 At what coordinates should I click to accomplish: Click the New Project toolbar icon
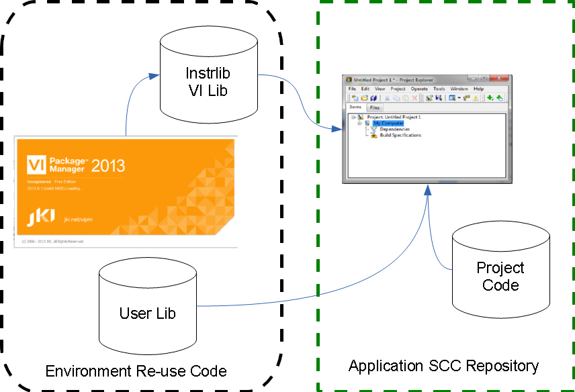tap(355, 98)
